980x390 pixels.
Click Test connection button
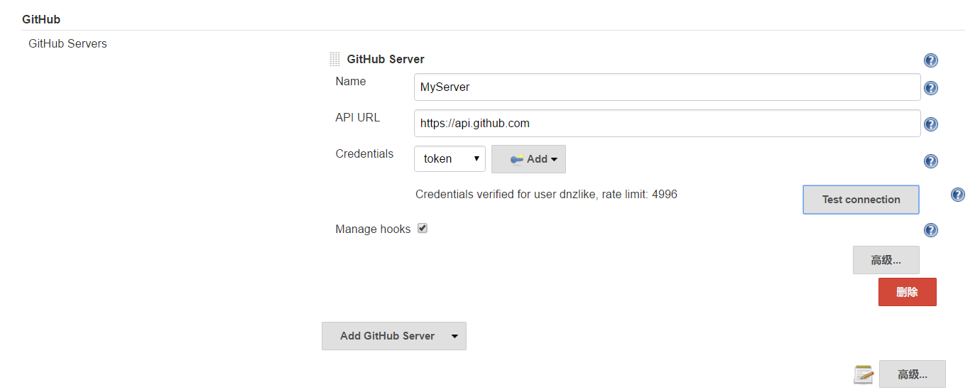(861, 200)
